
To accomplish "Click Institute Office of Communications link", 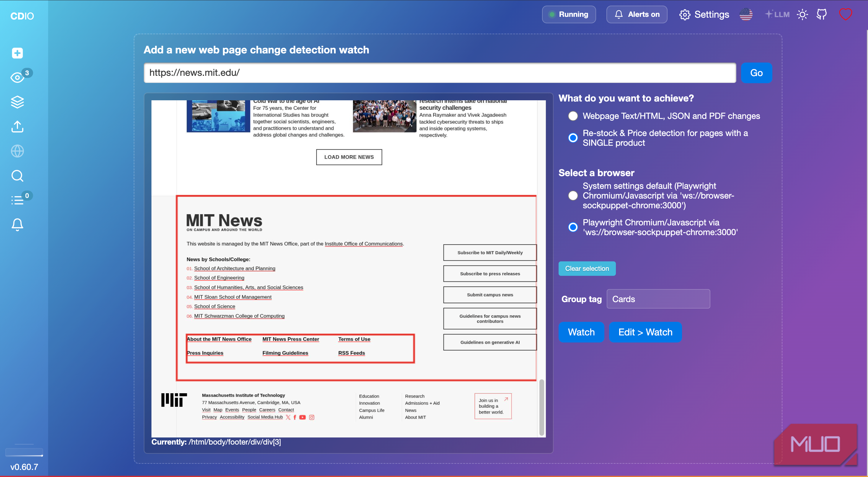I will [x=363, y=244].
